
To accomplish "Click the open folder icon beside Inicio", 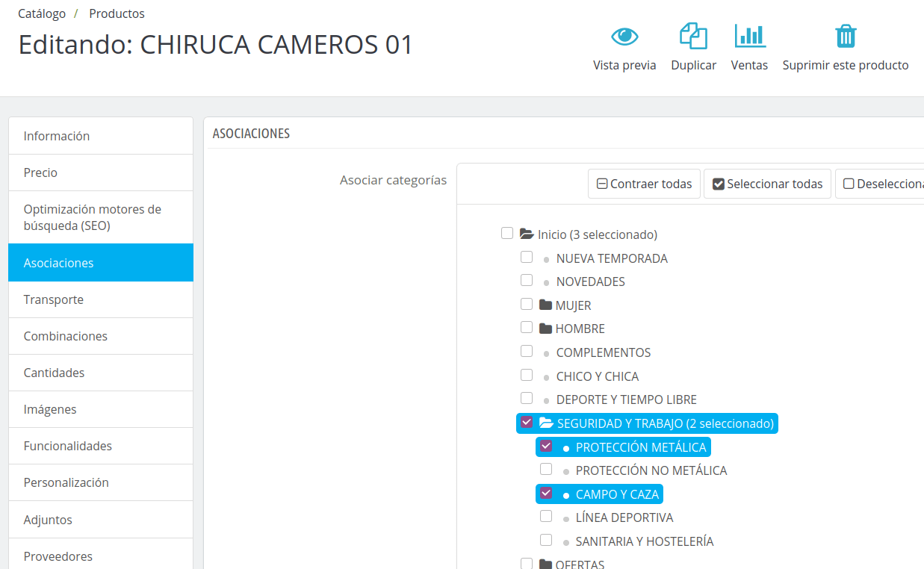I will click(x=527, y=234).
